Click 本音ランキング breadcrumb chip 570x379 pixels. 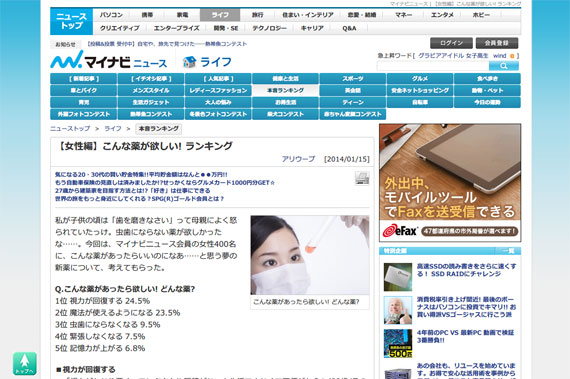click(x=158, y=129)
